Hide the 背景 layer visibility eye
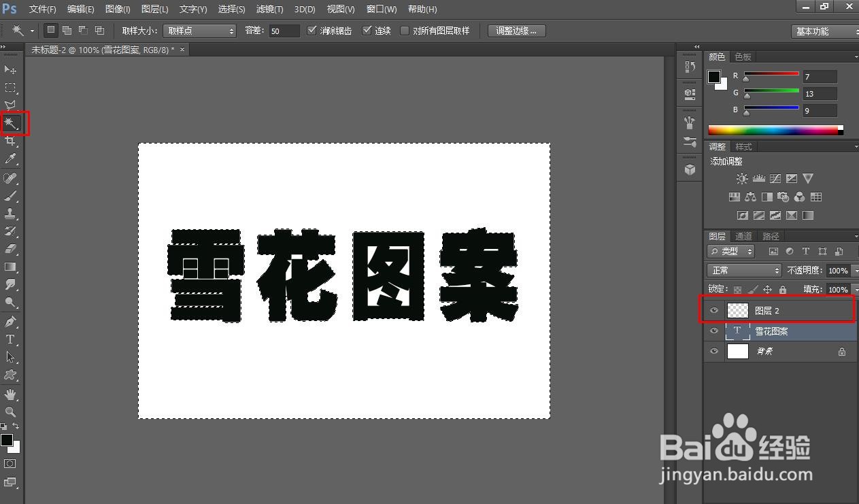 [x=713, y=351]
